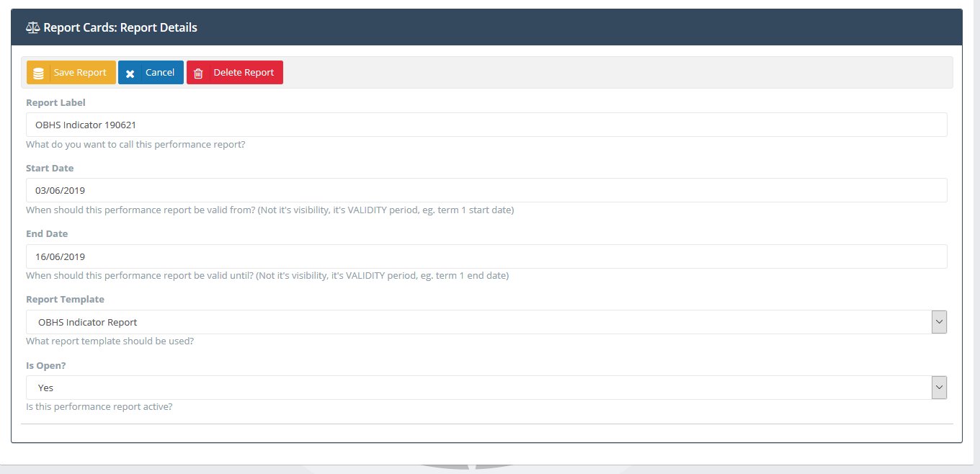Click the Delete Report button
980x474 pixels.
(235, 73)
